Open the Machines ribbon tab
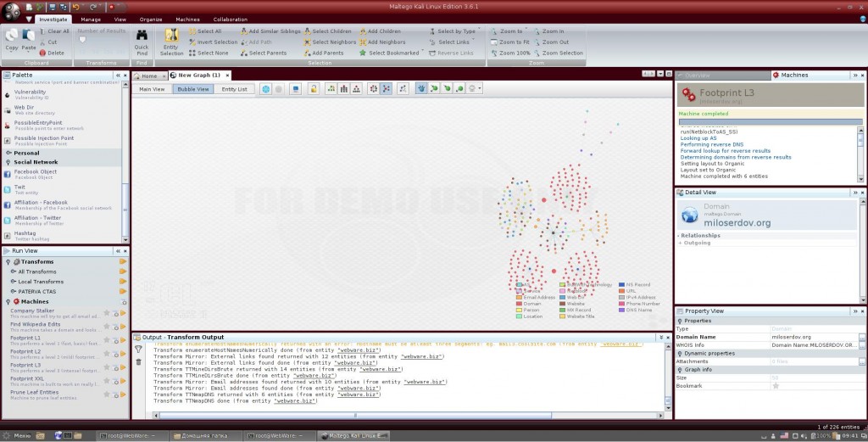Screen dimensions: 868x442 187,20
